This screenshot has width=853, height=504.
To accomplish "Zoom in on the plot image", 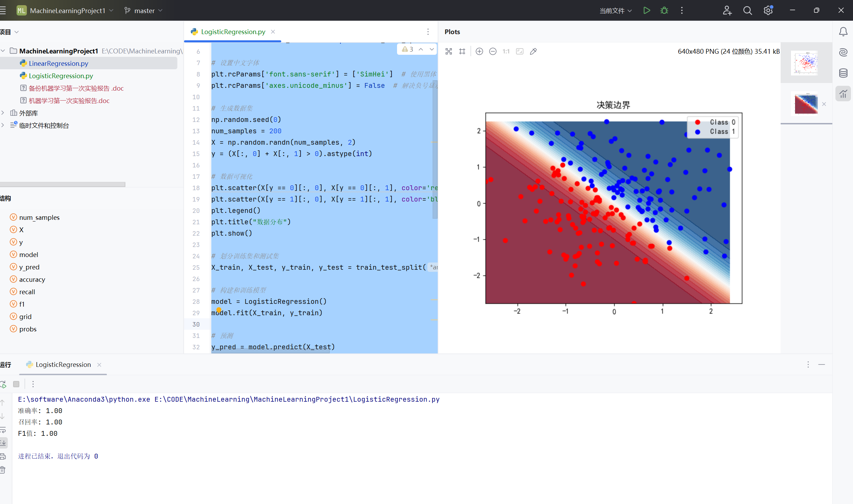I will [x=479, y=51].
